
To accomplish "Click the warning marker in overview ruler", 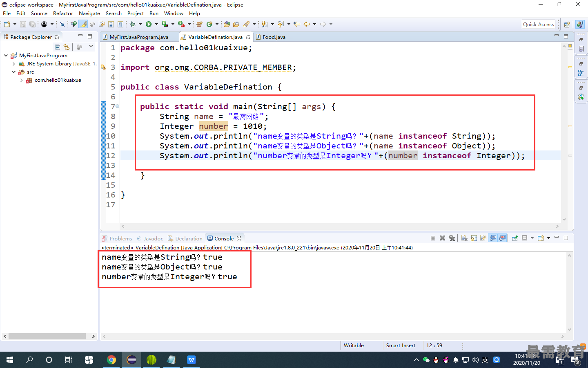I will point(570,67).
